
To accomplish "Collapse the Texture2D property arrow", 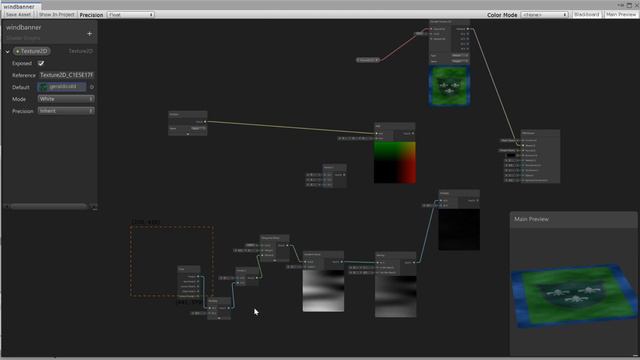I will click(x=7, y=51).
